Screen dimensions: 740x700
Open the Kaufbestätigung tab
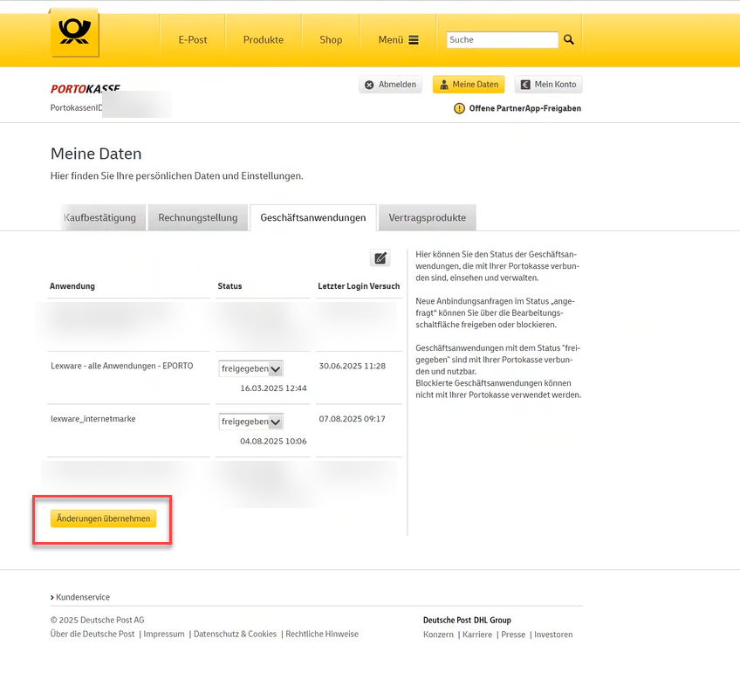point(99,217)
